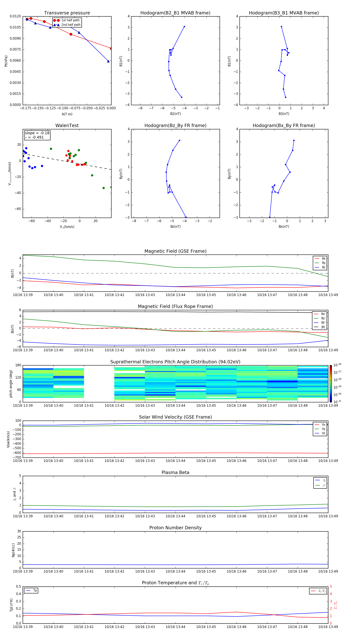Click the '2nd half path' legend entry
Image resolution: width=351 pixels, height=644 pixels.
67,25
